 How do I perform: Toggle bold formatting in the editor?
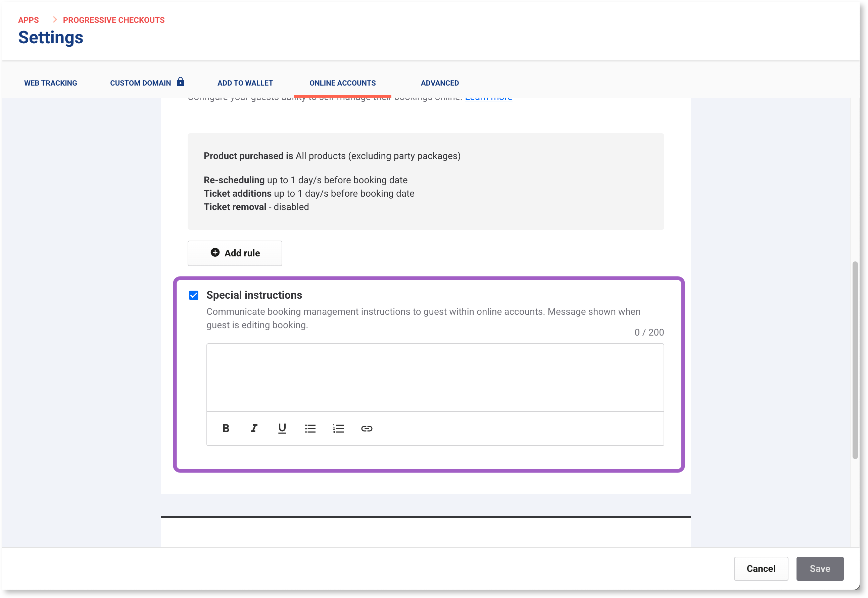[226, 428]
